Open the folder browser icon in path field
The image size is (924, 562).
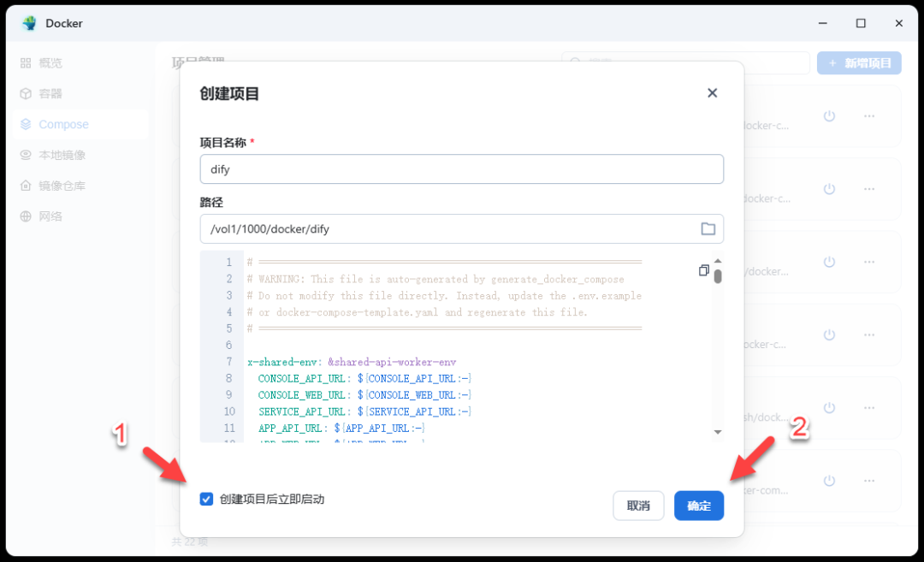pos(708,228)
